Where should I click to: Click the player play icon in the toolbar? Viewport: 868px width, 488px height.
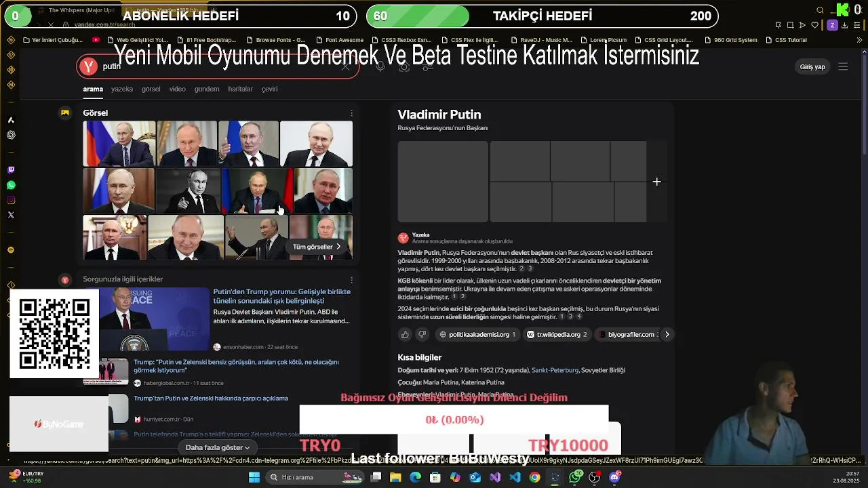(802, 25)
